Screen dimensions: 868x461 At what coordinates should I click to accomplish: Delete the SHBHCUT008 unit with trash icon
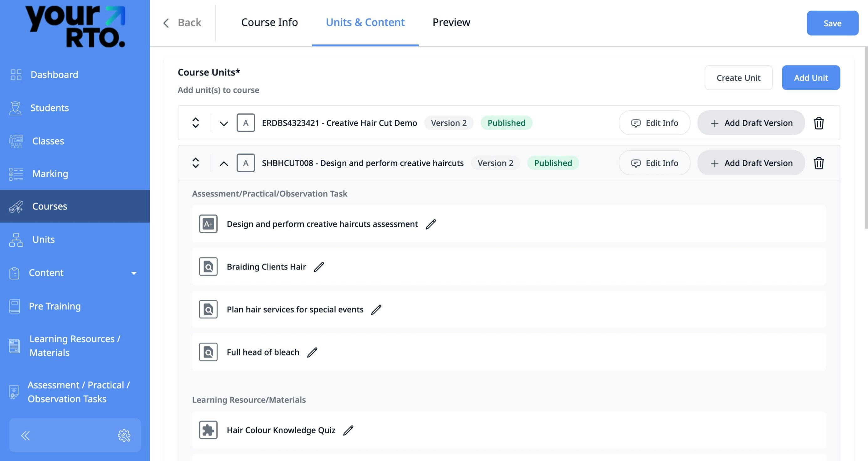coord(819,163)
